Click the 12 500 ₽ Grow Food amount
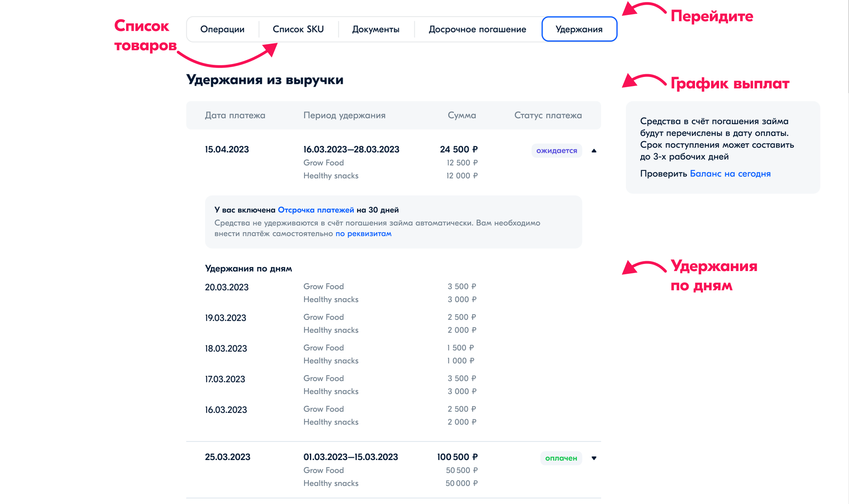This screenshot has width=849, height=504. tap(462, 163)
